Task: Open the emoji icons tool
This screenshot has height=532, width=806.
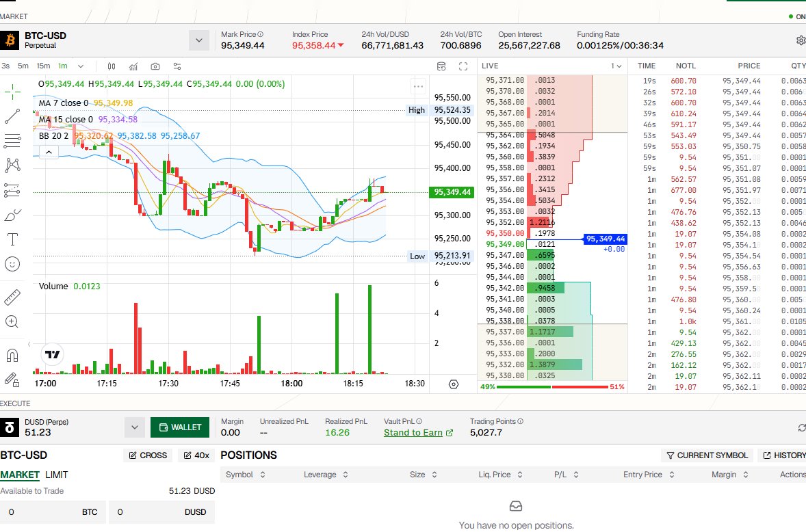Action: [x=12, y=264]
